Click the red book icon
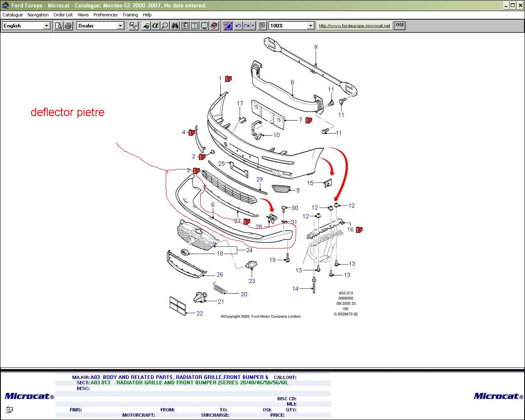 [x=214, y=26]
